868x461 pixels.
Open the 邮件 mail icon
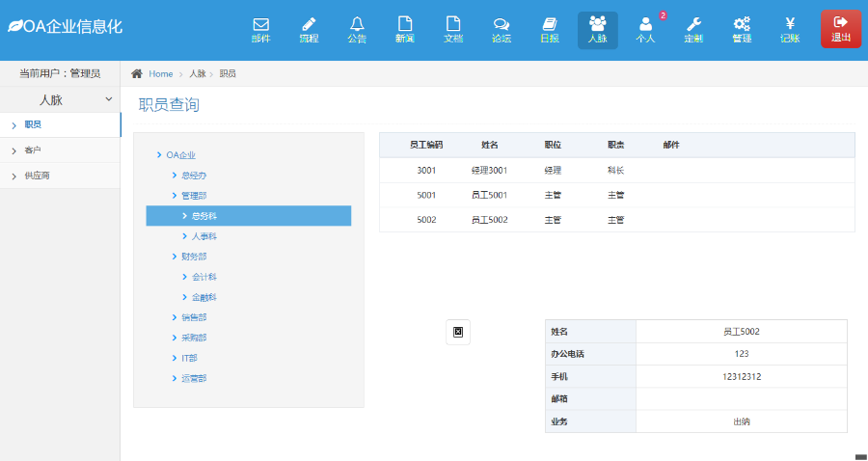[x=260, y=31]
